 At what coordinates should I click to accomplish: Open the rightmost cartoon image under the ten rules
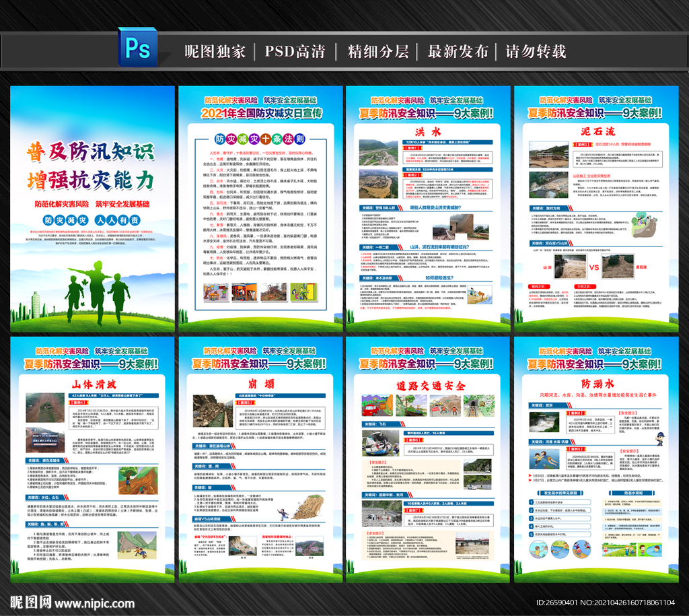click(303, 292)
